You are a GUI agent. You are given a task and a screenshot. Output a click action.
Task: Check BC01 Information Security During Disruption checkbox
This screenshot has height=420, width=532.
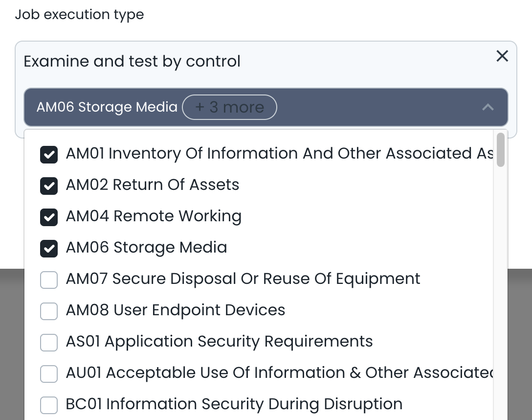(49, 405)
